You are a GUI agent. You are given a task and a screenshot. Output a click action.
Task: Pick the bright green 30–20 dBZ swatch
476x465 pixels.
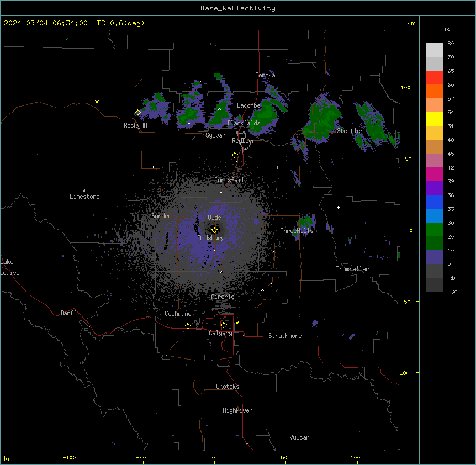click(434, 230)
